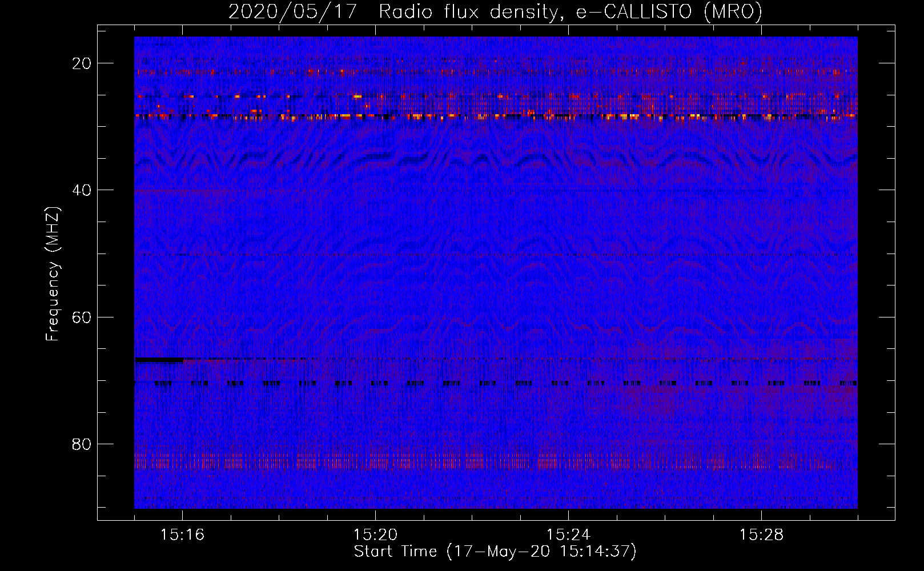
Task: Click the e-CALLISTO (MRO) text in title
Action: pos(669,12)
